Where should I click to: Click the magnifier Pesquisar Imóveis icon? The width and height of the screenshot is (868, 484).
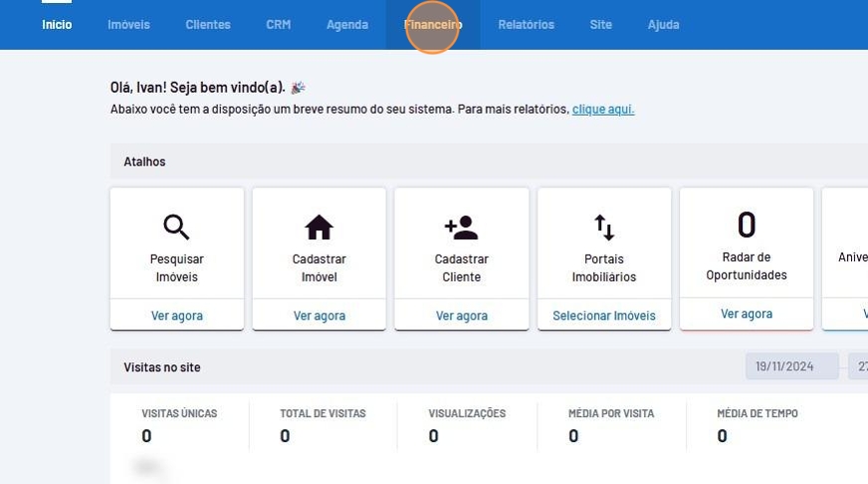tap(176, 227)
